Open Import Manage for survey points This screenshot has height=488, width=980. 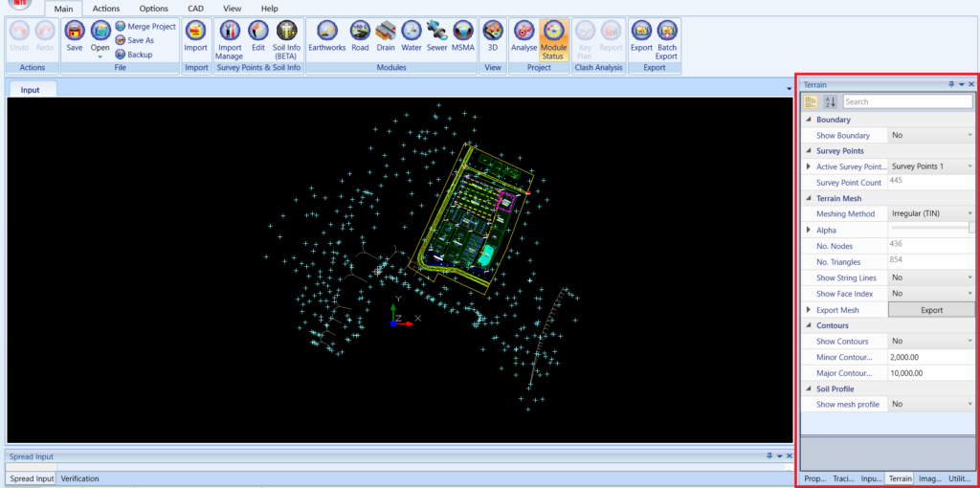[x=230, y=30]
